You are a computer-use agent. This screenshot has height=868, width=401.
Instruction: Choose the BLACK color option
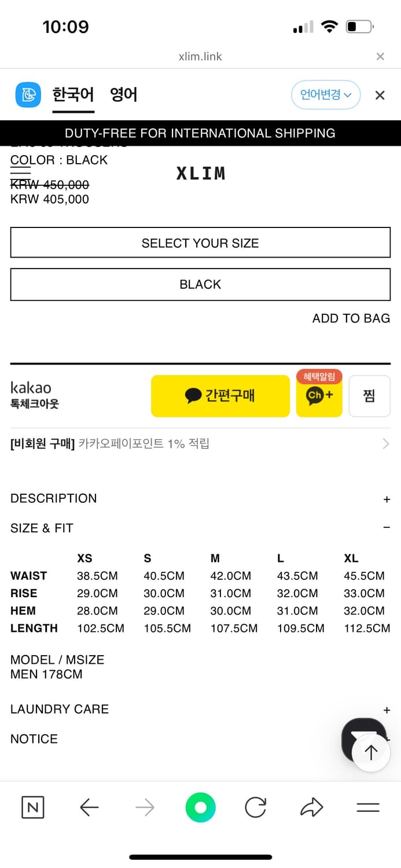[200, 285]
